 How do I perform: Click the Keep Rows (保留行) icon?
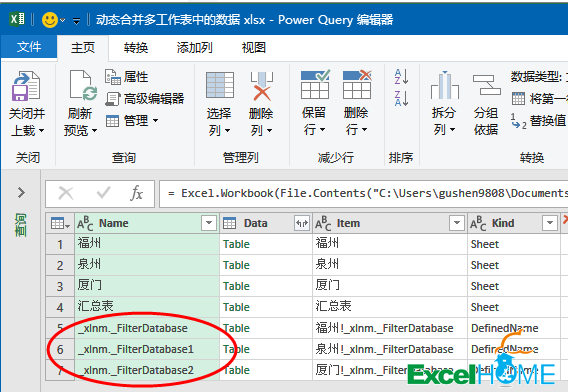[315, 85]
